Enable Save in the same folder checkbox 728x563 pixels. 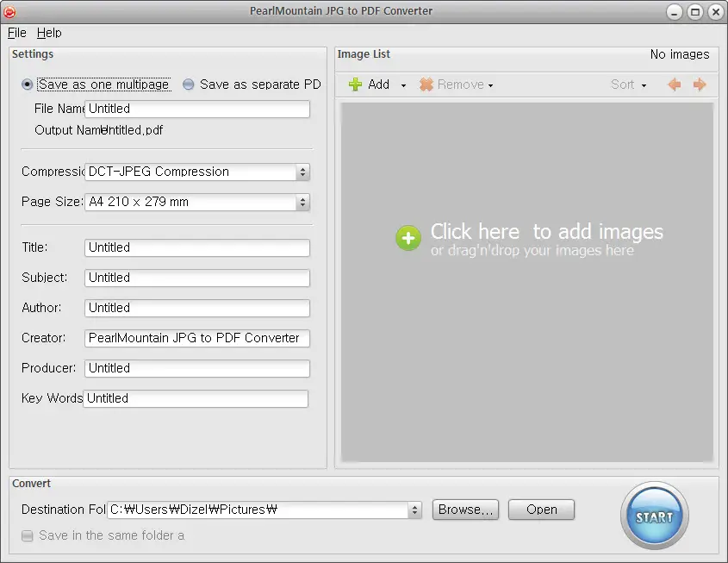pos(28,535)
